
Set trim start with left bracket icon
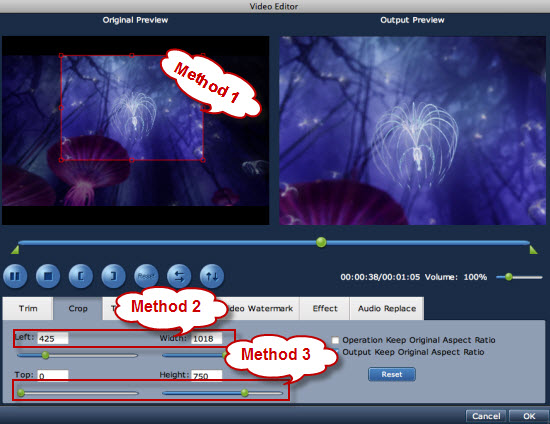81,276
